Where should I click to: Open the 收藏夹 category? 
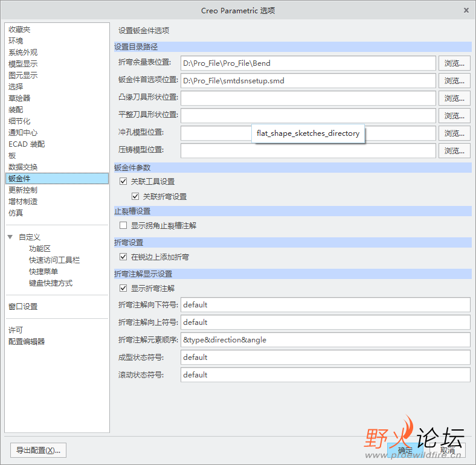pos(19,30)
